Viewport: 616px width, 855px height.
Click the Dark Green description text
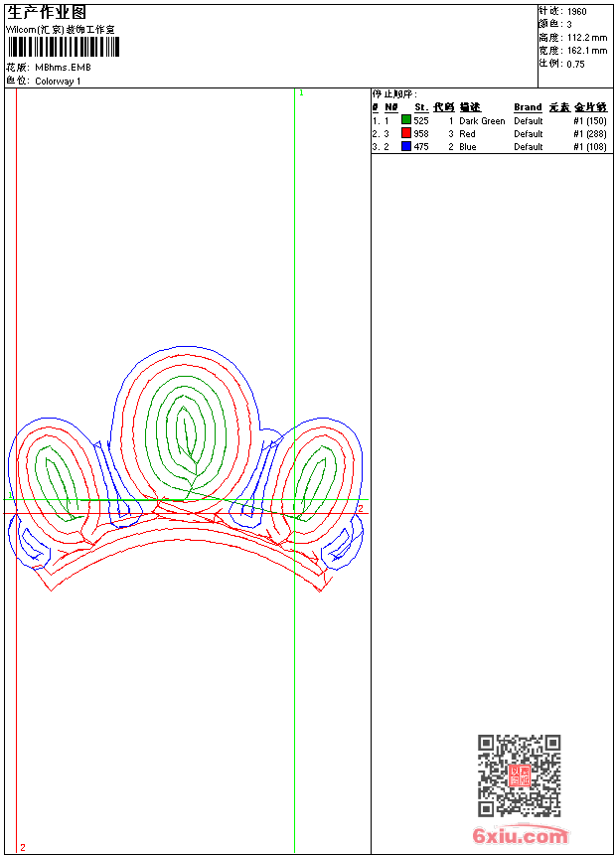coord(482,121)
